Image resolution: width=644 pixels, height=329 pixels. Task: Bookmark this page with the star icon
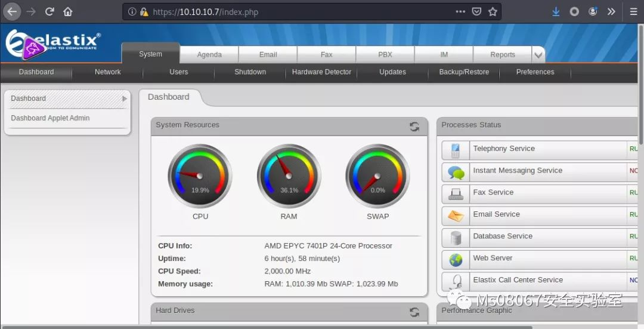click(x=493, y=11)
